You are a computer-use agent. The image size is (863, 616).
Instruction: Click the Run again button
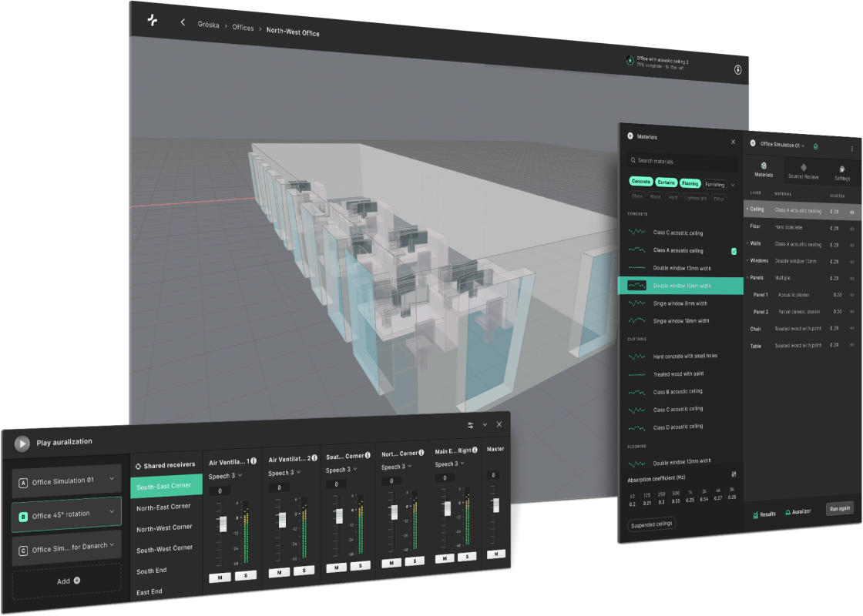[839, 508]
